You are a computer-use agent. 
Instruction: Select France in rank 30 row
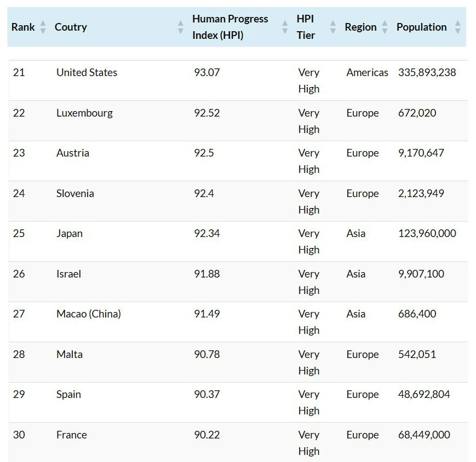click(x=72, y=435)
